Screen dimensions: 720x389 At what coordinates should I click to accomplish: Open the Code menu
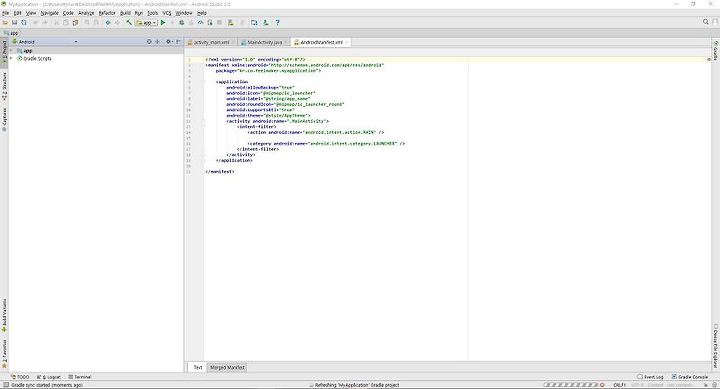(x=68, y=13)
